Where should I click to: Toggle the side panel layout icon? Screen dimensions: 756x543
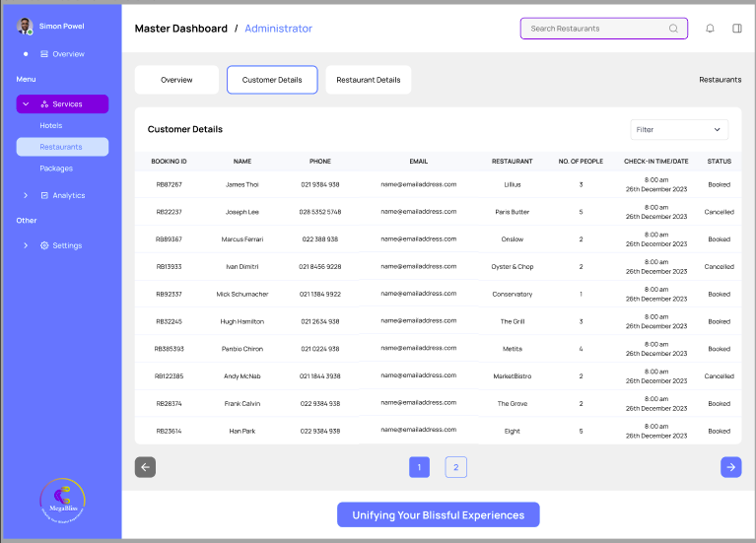pyautogui.click(x=736, y=29)
